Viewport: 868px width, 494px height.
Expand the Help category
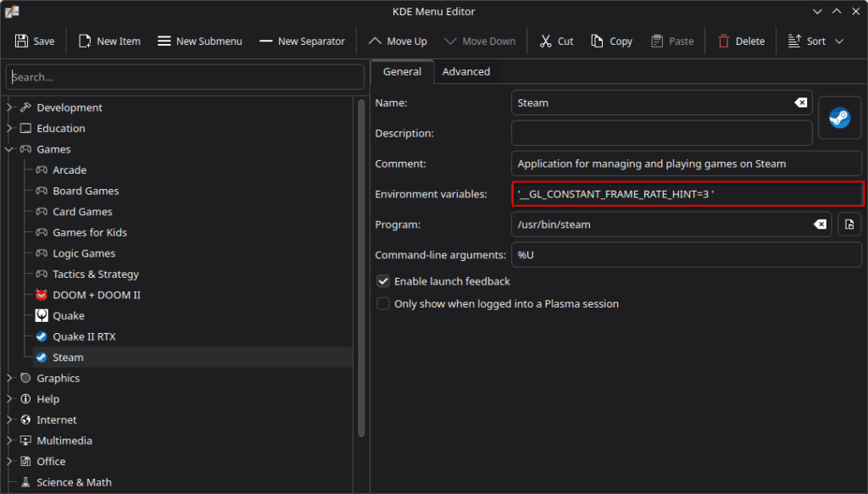point(8,399)
